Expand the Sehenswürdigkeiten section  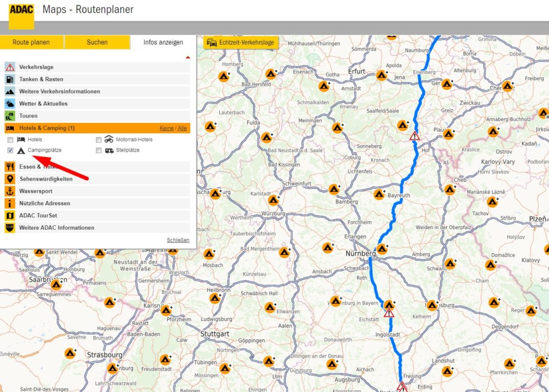[98, 179]
